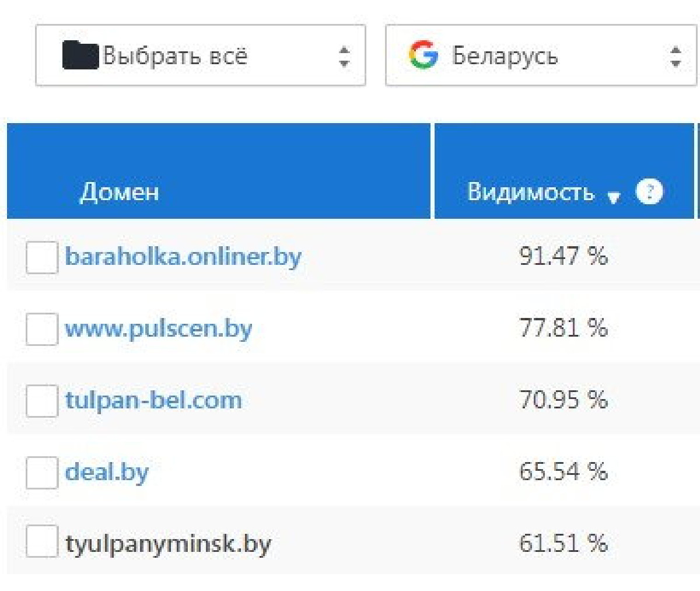Check the baraholka.onliner.by checkbox

tap(42, 257)
